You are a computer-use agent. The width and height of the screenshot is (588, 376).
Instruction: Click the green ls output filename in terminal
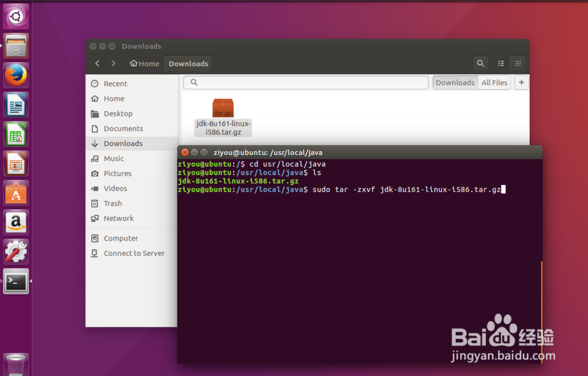(238, 181)
